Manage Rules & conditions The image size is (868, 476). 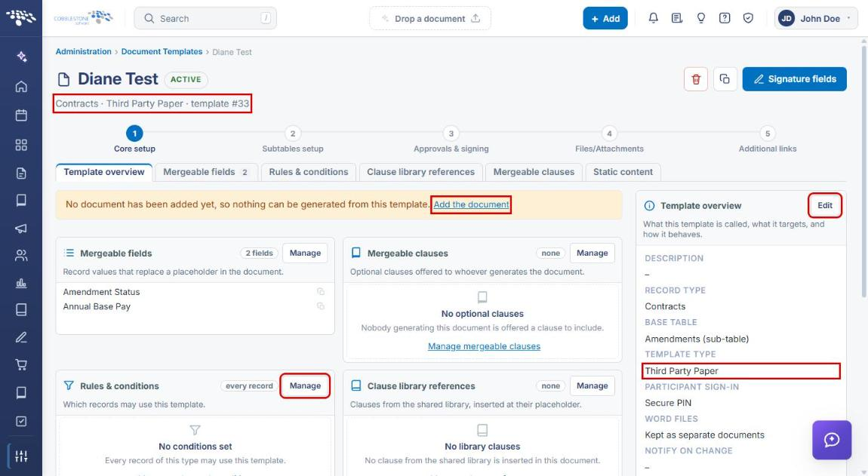coord(305,385)
